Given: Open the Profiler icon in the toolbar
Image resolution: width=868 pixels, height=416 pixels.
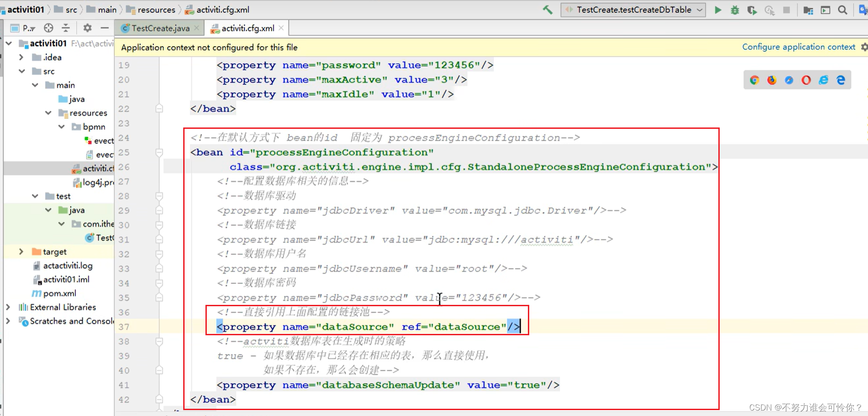Looking at the screenshot, I should point(770,10).
